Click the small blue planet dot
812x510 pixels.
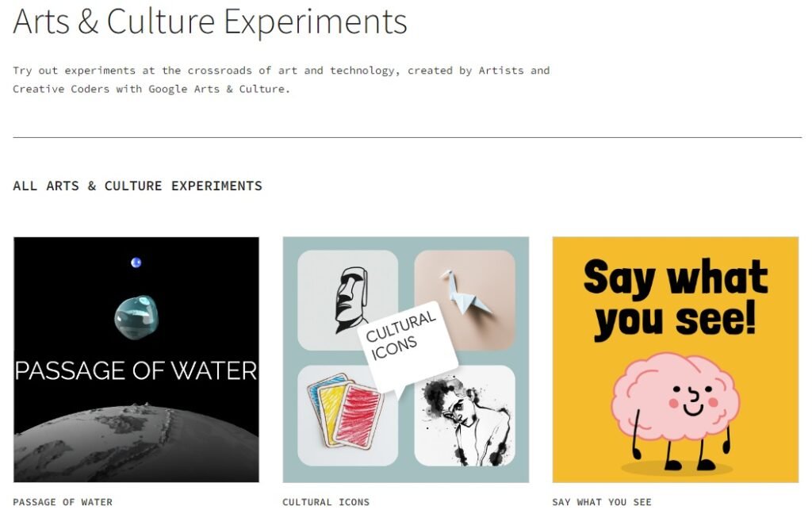click(x=136, y=263)
